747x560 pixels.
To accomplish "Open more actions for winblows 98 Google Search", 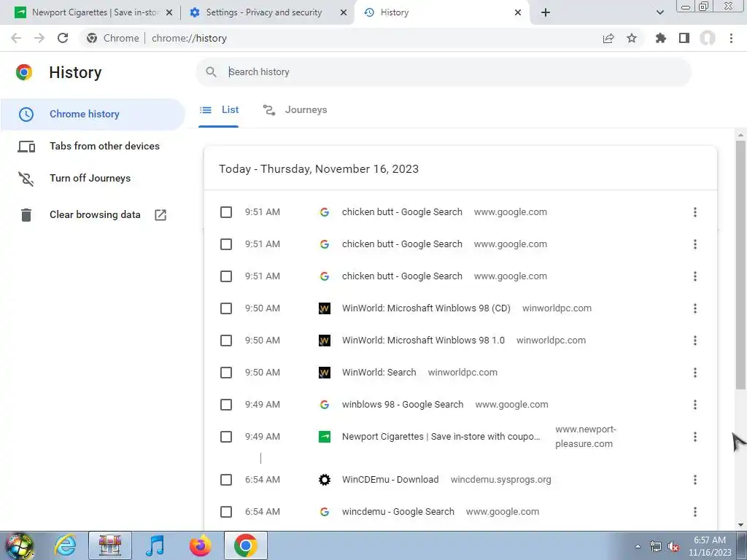I will click(695, 405).
